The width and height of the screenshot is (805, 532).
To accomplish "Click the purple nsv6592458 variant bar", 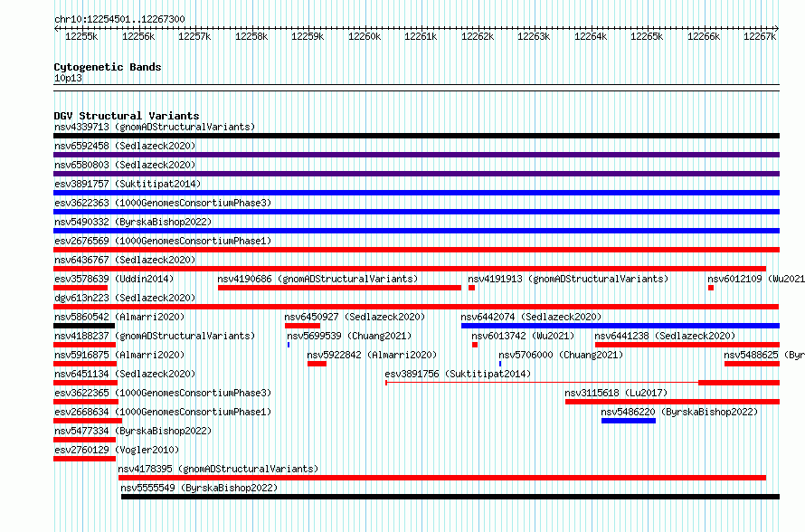I will (416, 155).
